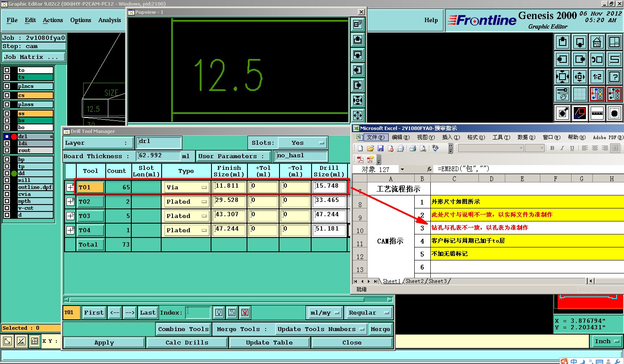This screenshot has height=364, width=624.
Task: Open the 'Regular' mode dropdown
Action: point(369,312)
